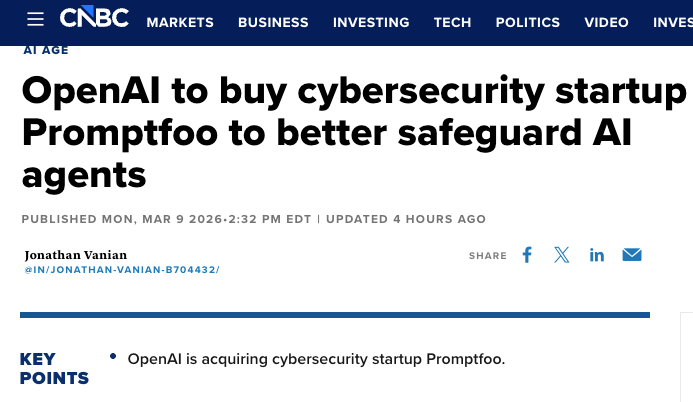The width and height of the screenshot is (693, 402).
Task: Share article on Facebook
Action: coord(527,255)
